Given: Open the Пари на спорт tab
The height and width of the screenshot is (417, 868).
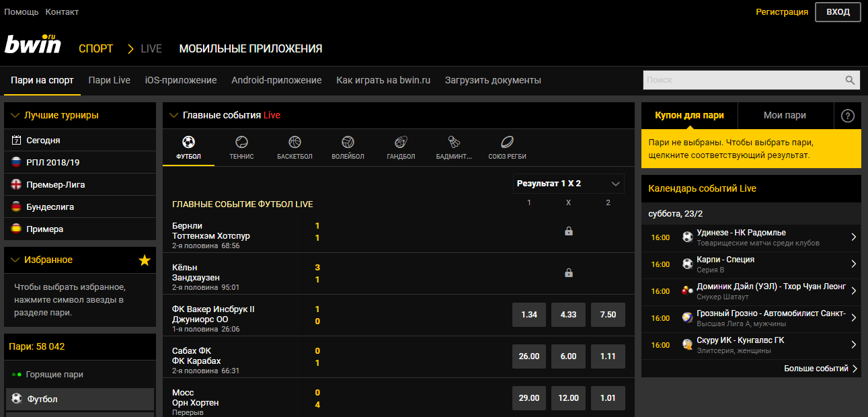Looking at the screenshot, I should 42,80.
